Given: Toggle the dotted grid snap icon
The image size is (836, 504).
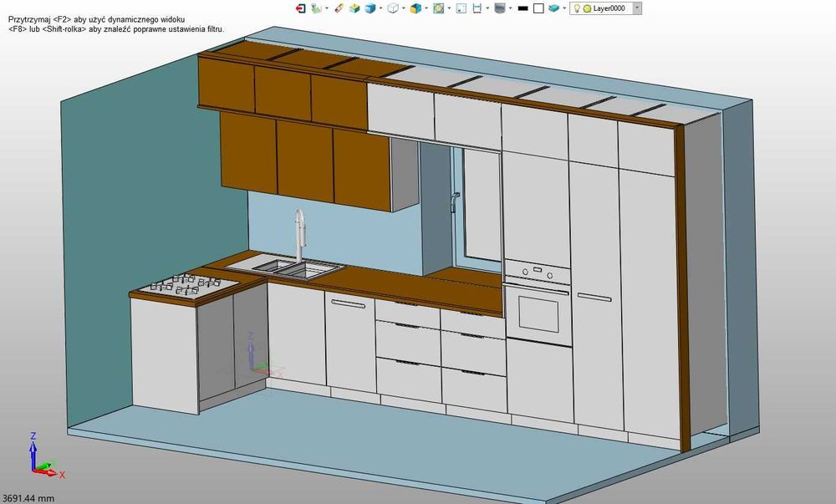Looking at the screenshot, I should (x=459, y=8).
